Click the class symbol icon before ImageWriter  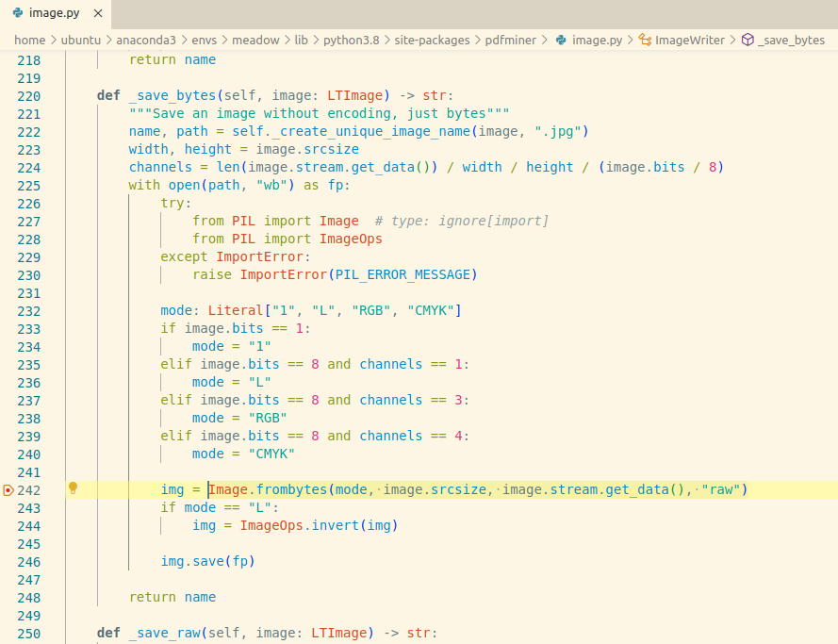[645, 41]
